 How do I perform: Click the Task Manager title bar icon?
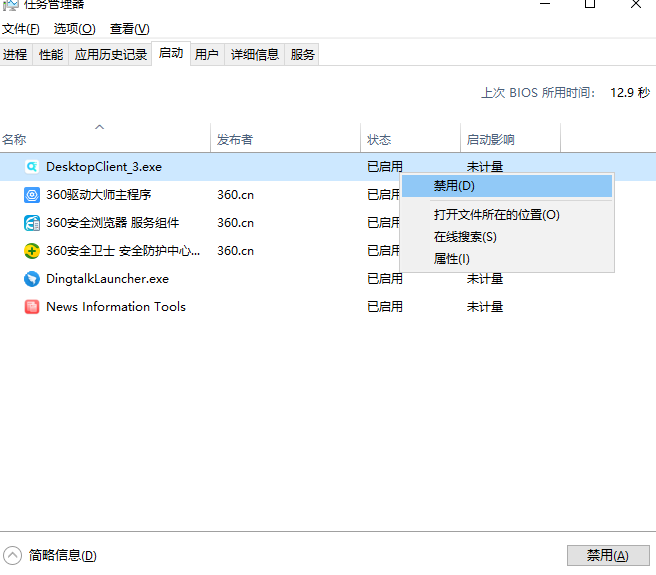(x=10, y=5)
